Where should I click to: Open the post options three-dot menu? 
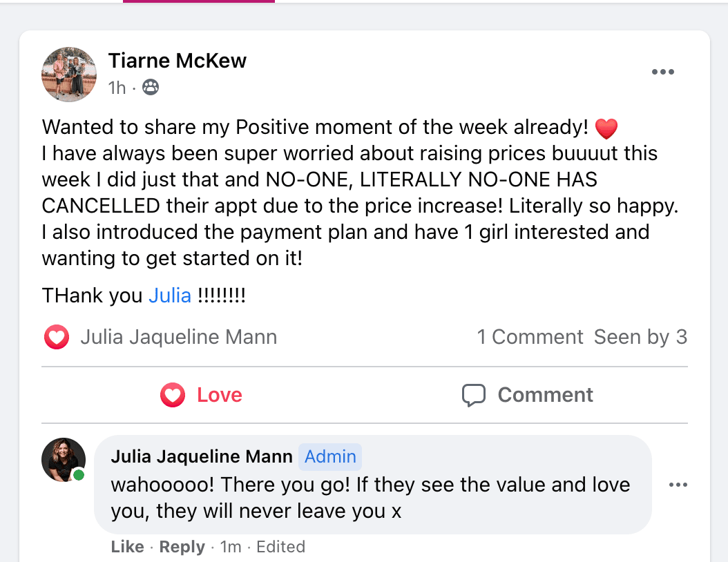tap(662, 72)
